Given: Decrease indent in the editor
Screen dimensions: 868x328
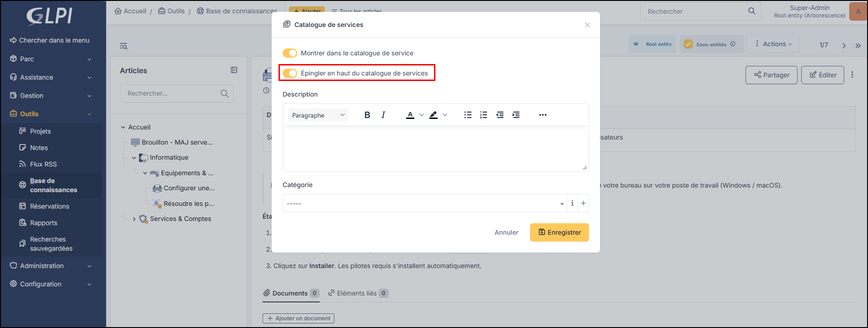Looking at the screenshot, I should [500, 115].
